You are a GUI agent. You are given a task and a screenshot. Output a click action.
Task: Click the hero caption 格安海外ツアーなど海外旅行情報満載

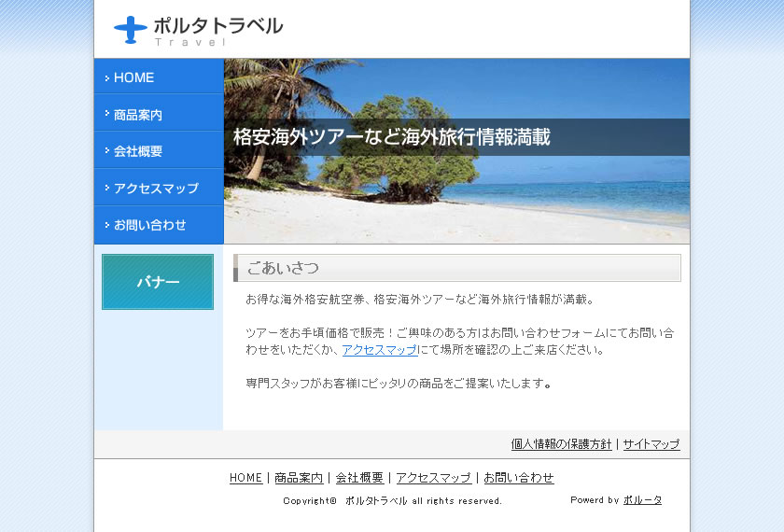click(391, 137)
